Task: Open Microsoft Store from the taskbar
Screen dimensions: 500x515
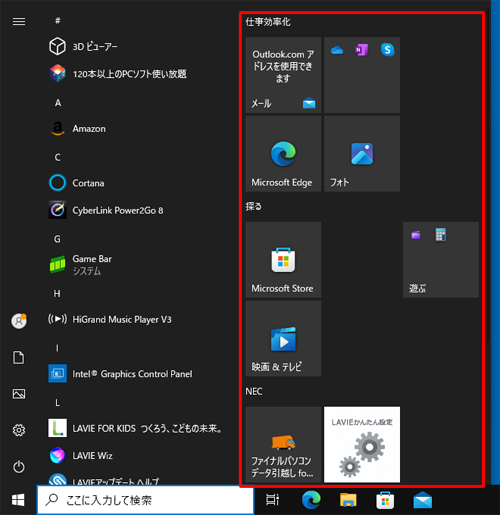Action: click(385, 500)
